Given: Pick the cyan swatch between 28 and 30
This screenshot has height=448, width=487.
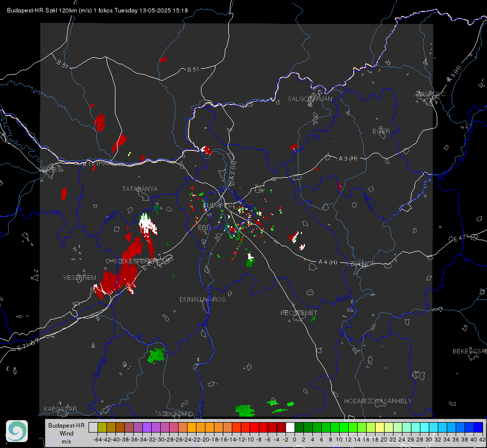Looking at the screenshot, I should pyautogui.click(x=425, y=427).
